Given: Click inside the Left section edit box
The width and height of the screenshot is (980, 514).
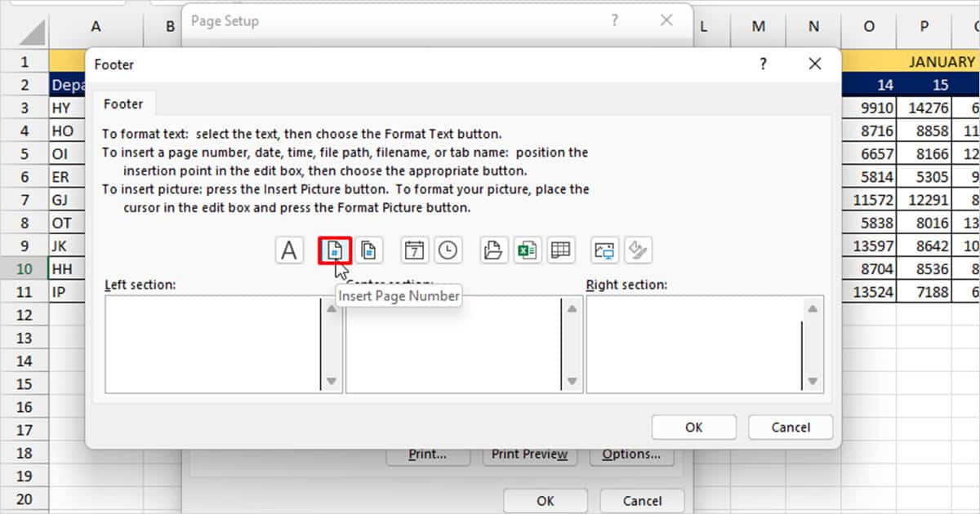Looking at the screenshot, I should point(212,343).
